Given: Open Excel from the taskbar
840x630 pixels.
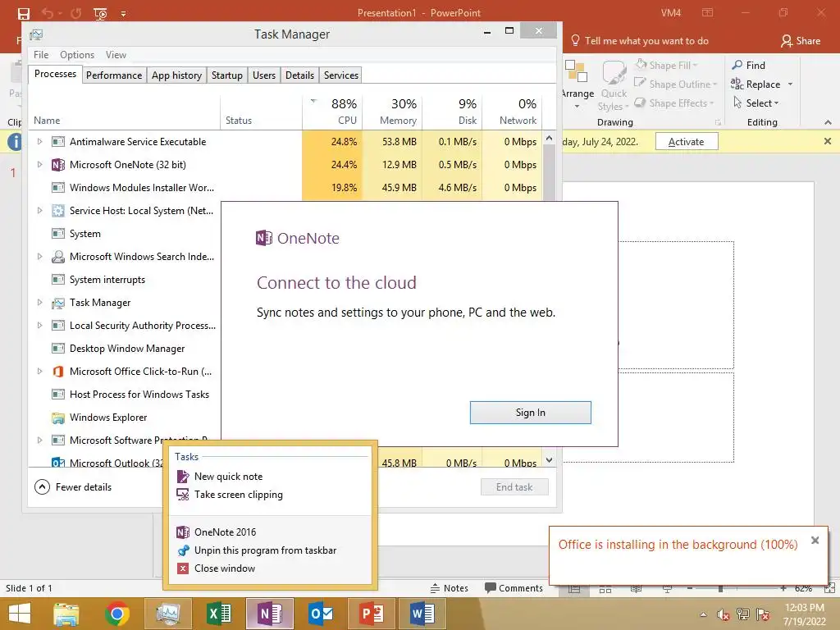Looking at the screenshot, I should pos(219,614).
